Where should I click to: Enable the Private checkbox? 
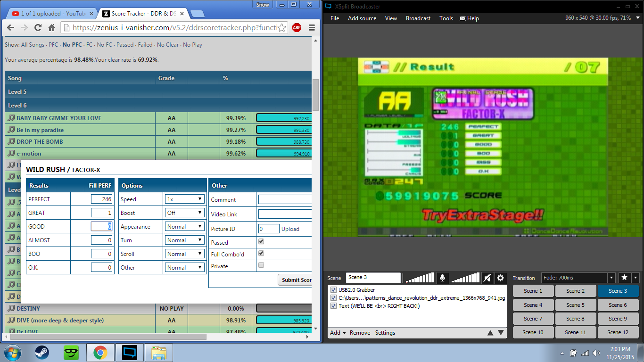(x=261, y=265)
